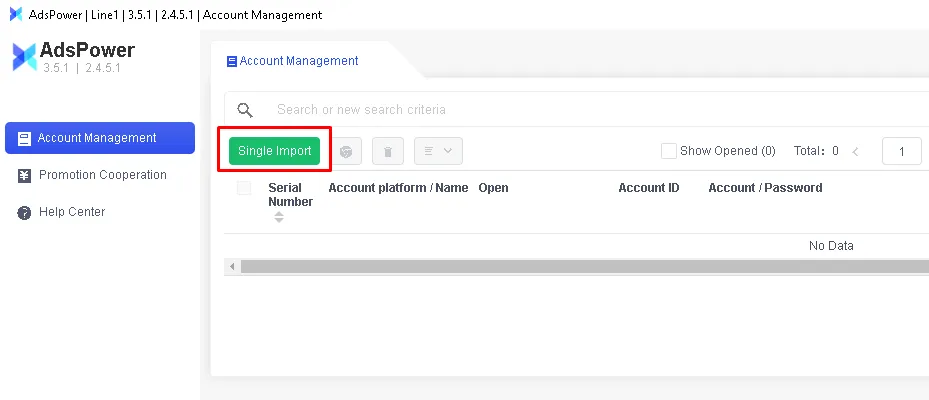Tick the select-all checkbox in table header

pyautogui.click(x=244, y=188)
